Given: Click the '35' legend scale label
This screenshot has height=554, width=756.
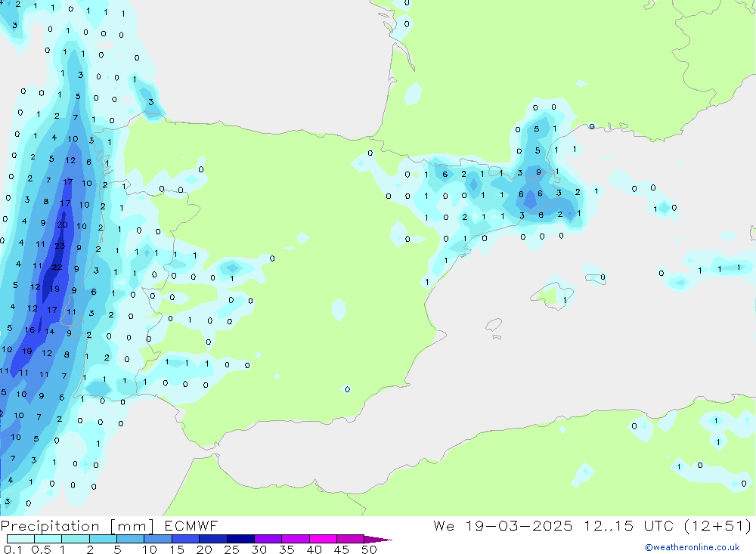Looking at the screenshot, I should click(287, 549).
